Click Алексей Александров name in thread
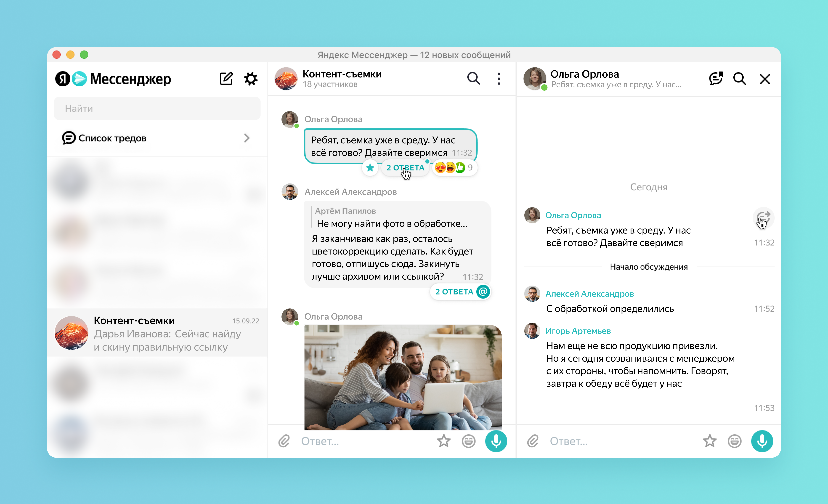Viewport: 828px width, 504px height. tap(589, 294)
